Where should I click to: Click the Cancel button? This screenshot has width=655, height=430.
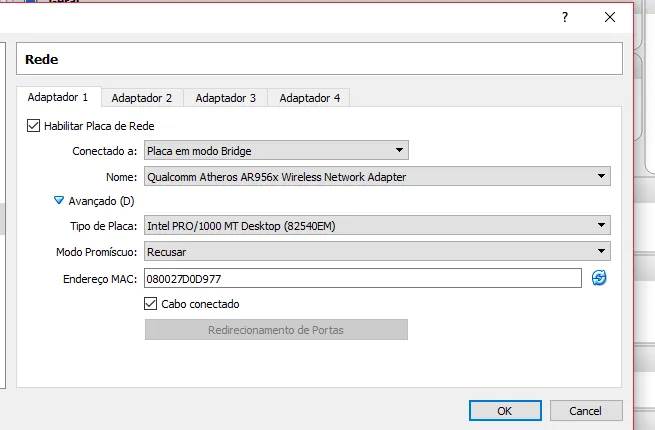click(585, 411)
